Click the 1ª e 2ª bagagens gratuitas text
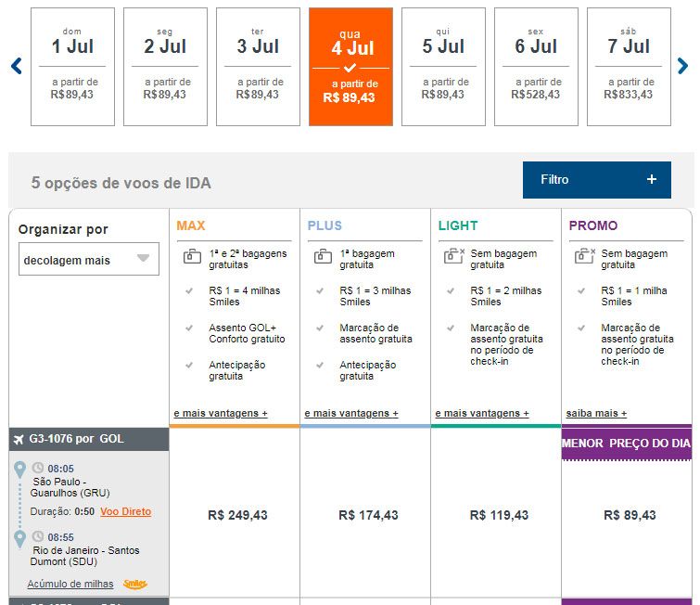 tap(248, 259)
